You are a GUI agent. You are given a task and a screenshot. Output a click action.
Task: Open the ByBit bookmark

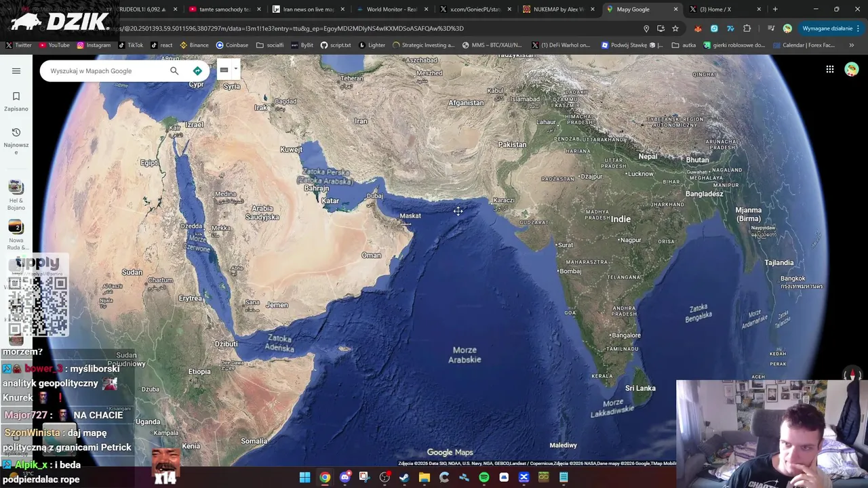(302, 45)
